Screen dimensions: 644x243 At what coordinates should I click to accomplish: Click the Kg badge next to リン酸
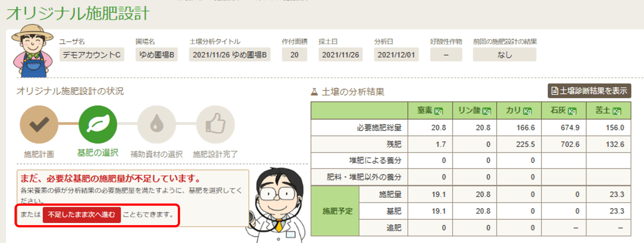pyautogui.click(x=486, y=111)
